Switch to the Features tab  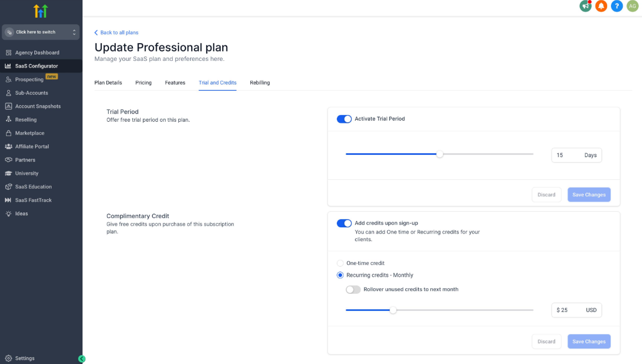(x=175, y=82)
